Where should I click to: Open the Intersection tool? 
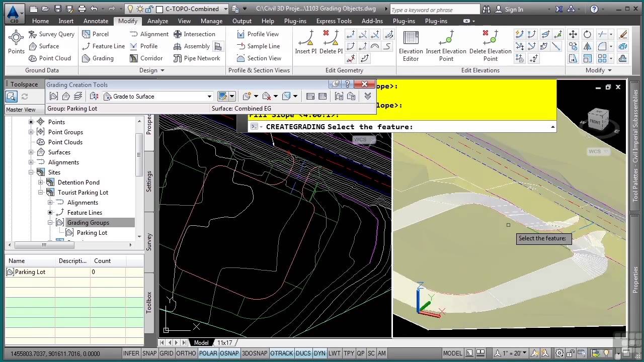coord(194,34)
